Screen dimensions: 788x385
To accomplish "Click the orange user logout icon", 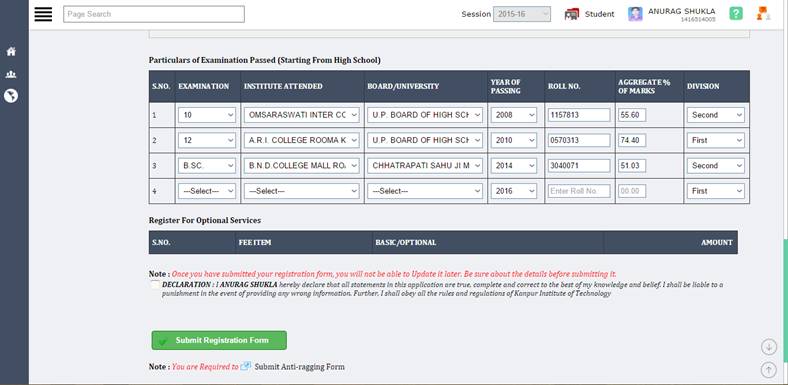I will [x=763, y=14].
